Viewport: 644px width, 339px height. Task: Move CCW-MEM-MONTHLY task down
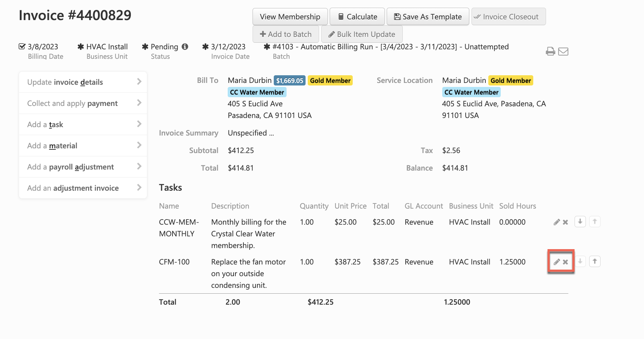coord(580,222)
